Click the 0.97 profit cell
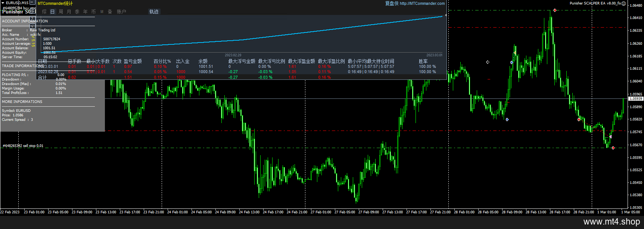The height and width of the screenshot is (229, 644). tap(128, 67)
